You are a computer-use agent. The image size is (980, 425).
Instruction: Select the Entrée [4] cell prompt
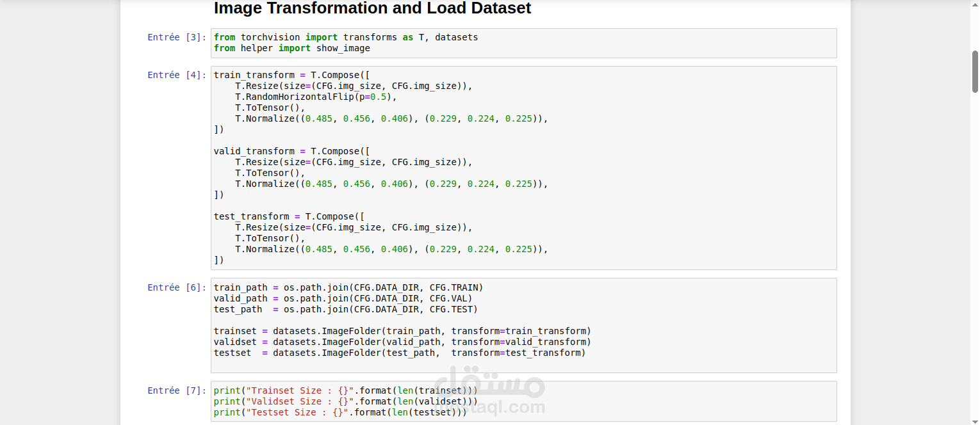(x=177, y=75)
